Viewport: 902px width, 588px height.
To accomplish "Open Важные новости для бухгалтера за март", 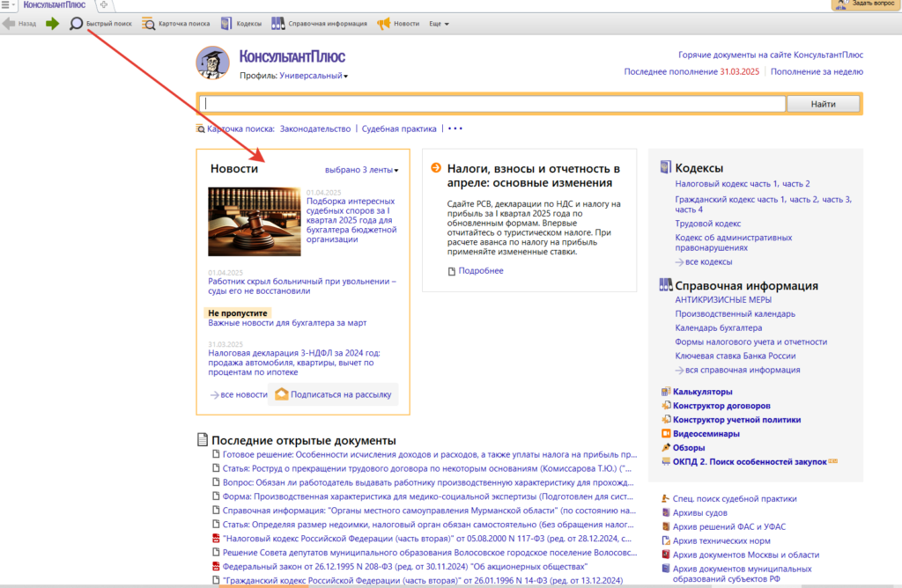I will coord(287,323).
